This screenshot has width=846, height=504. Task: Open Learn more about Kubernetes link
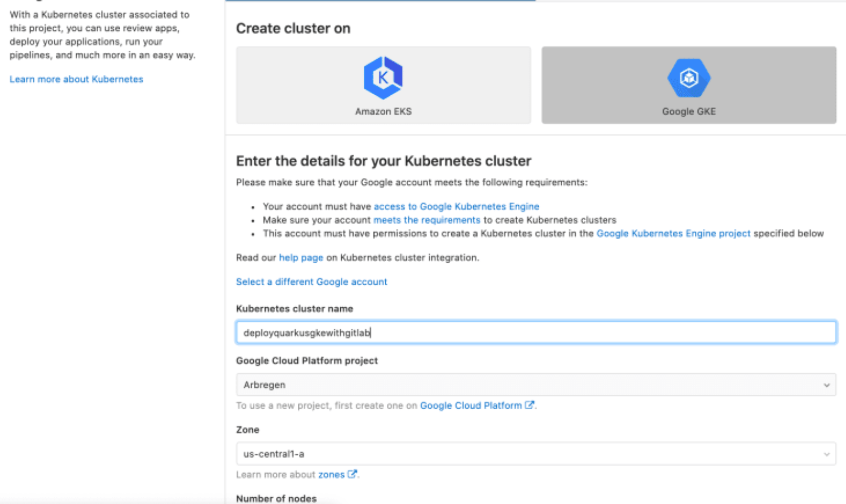pyautogui.click(x=76, y=79)
